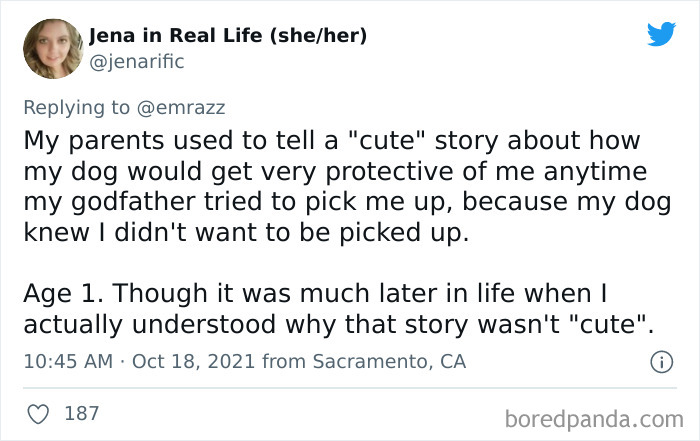
Task: Click the tweet's last line ending in "cute"
Action: point(338,324)
